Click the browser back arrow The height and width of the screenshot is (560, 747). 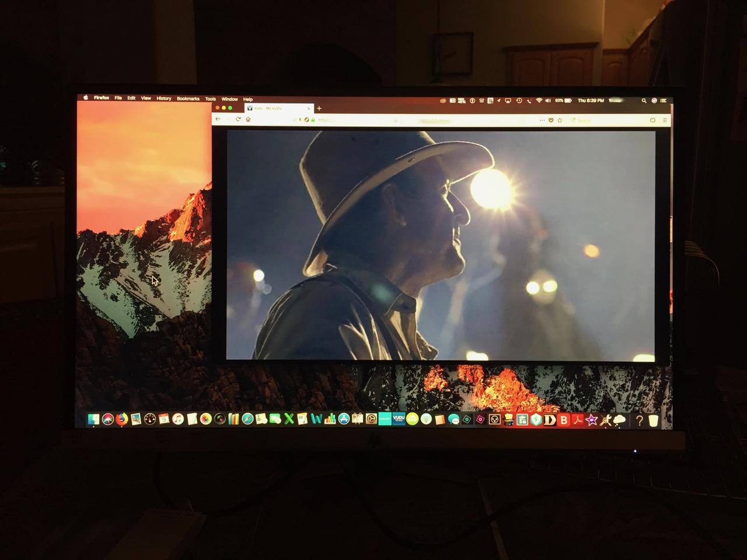click(x=218, y=119)
